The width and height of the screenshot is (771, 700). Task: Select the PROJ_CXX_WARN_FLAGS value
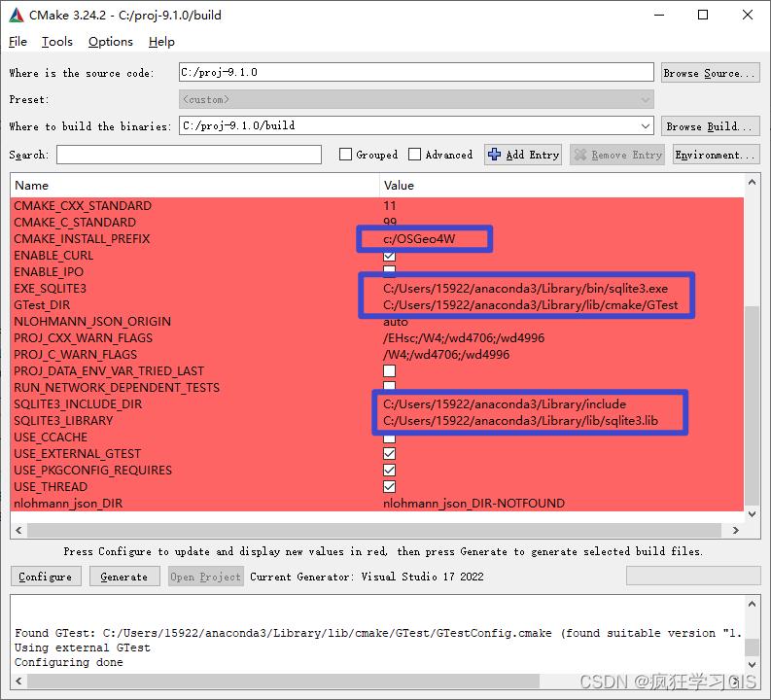coord(464,338)
